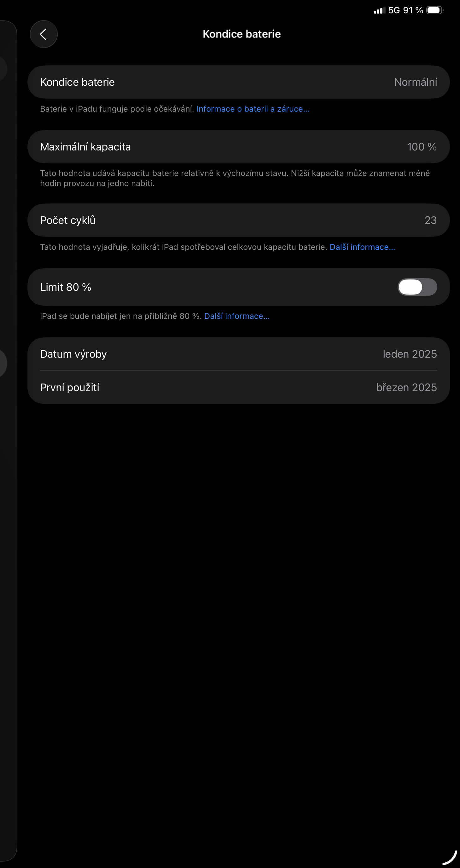Tap the Kondice baterie page title

coord(242,34)
